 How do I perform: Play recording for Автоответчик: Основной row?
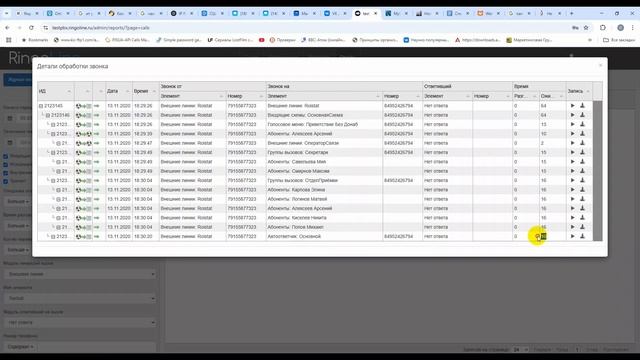point(572,236)
